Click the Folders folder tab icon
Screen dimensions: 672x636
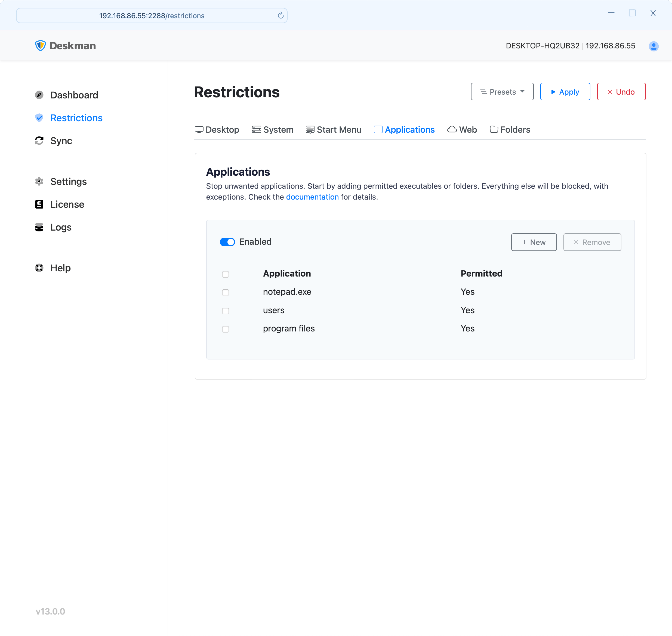tap(494, 129)
